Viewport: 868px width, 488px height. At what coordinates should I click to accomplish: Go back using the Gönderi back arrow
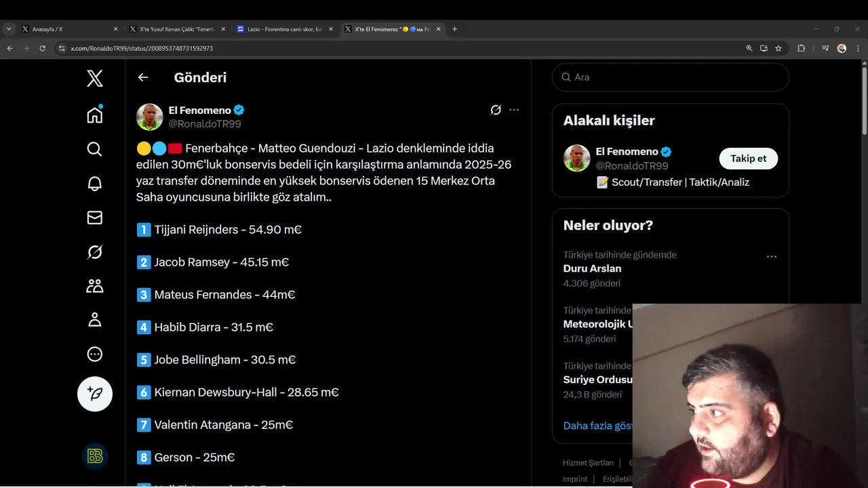(143, 77)
